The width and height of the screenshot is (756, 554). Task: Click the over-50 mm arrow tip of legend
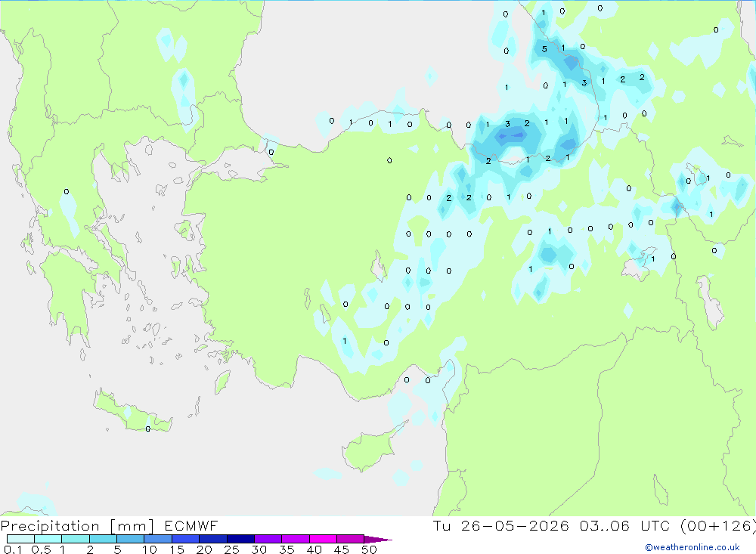point(378,539)
